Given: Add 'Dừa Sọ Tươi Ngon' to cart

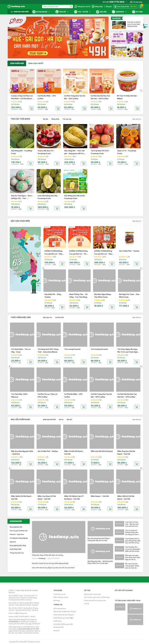Looking at the screenshot, I should click(30, 208).
